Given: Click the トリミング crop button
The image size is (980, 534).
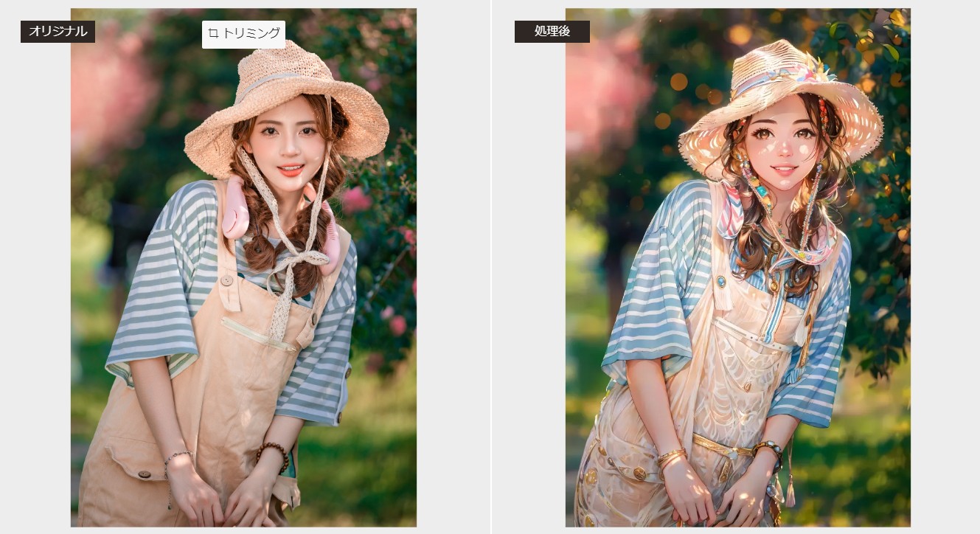Looking at the screenshot, I should click(x=243, y=34).
